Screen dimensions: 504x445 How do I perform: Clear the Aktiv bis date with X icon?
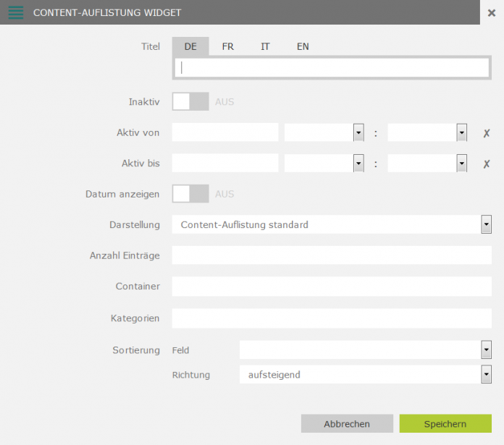click(x=487, y=164)
